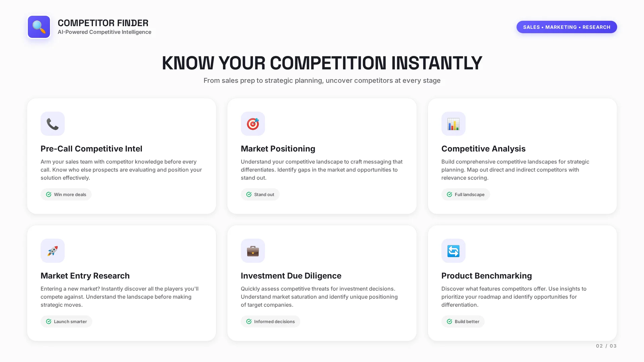Select the Stand out tag
This screenshot has width=644, height=362.
pyautogui.click(x=260, y=194)
